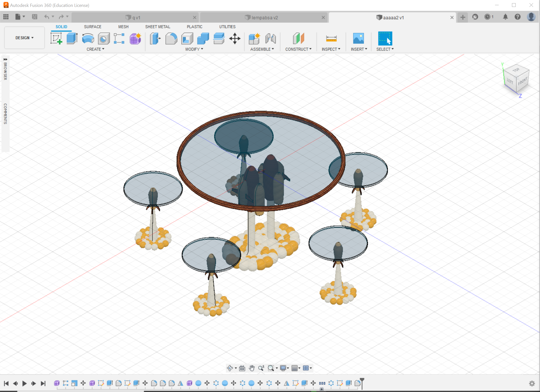Click the extensions icon beside new tab plus
Screen dimensions: 540x392
point(475,17)
